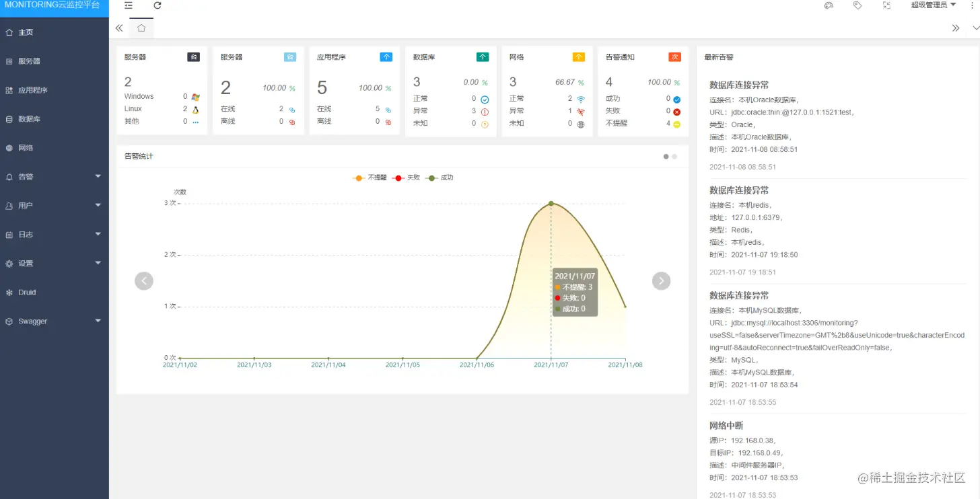Click the tag icon in the header
Screen dimensions: 980x499
click(858, 5)
